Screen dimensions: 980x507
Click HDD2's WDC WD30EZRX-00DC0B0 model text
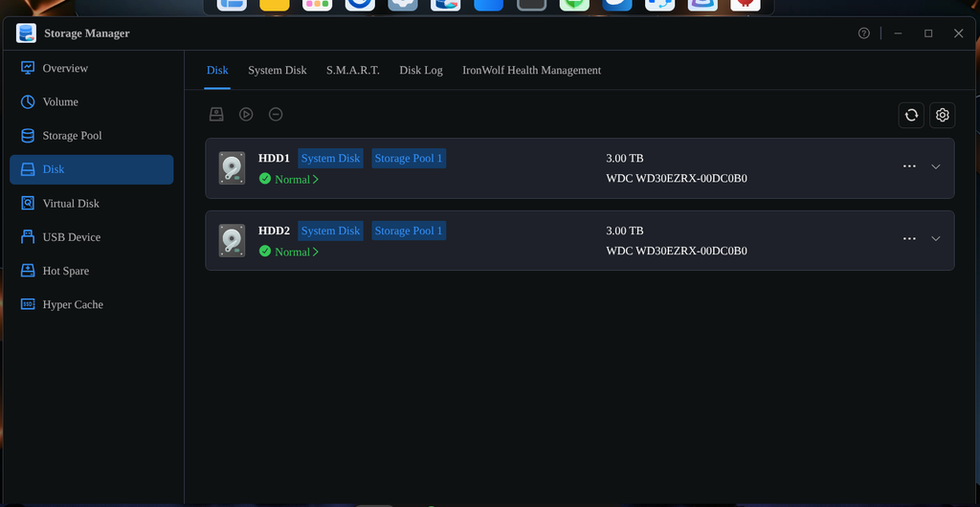click(677, 251)
